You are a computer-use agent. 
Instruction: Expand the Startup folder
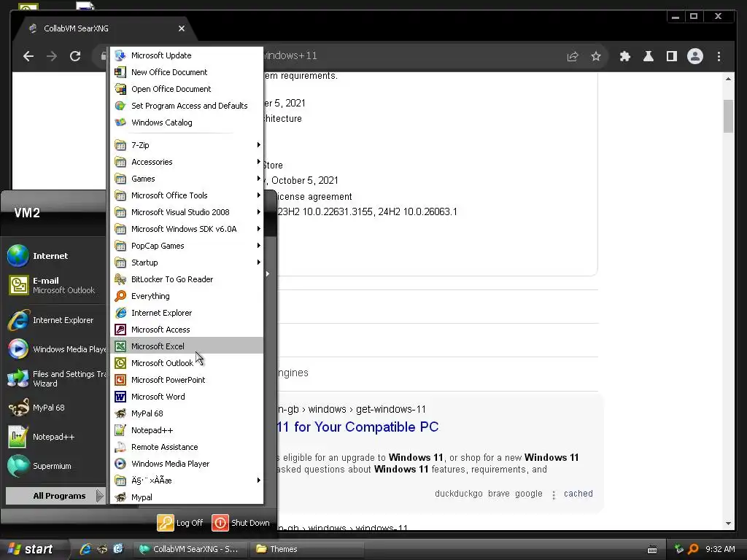coord(186,262)
